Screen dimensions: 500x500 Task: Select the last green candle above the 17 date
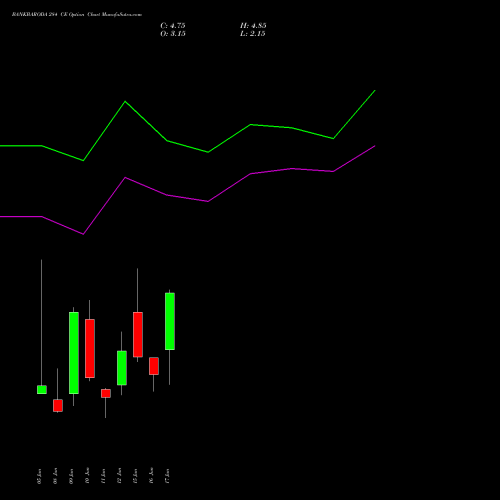pos(170,321)
